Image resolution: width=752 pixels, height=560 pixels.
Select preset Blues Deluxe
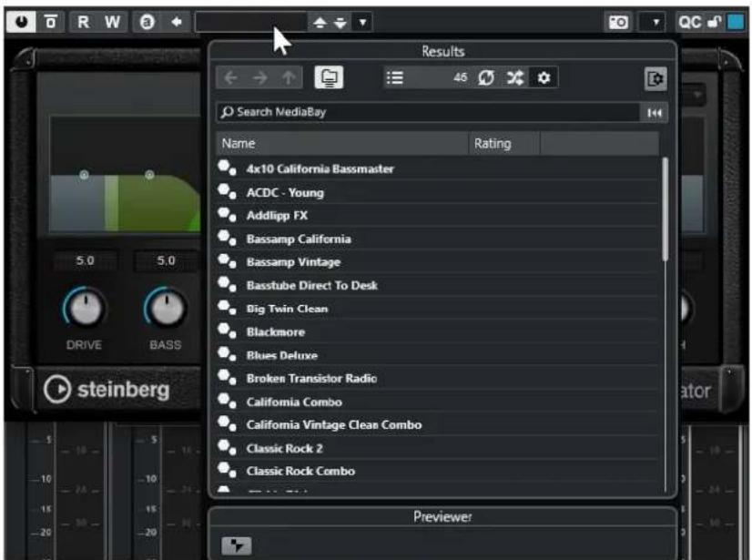click(438, 355)
